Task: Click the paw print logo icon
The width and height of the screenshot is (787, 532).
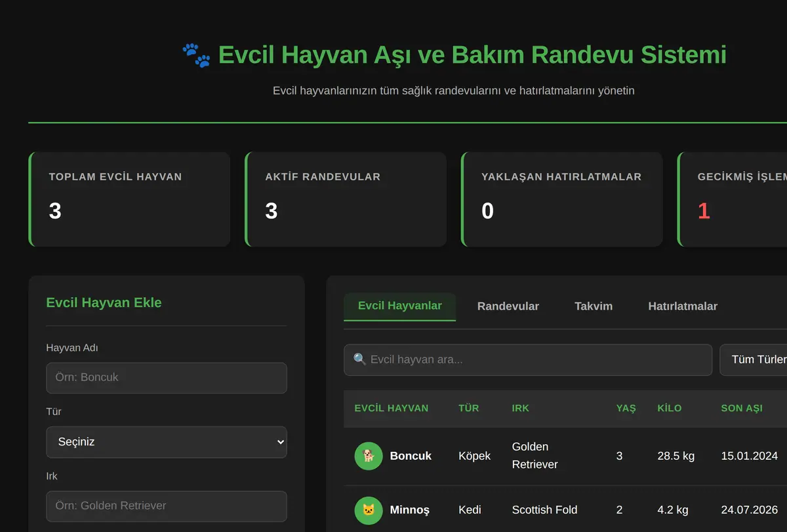Action: (196, 55)
